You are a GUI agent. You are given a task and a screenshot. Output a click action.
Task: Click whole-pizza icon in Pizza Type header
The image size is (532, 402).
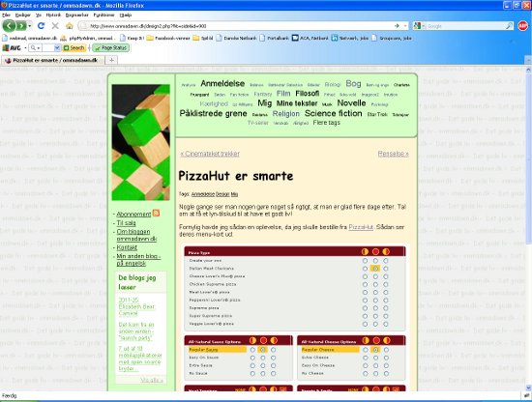click(x=375, y=251)
